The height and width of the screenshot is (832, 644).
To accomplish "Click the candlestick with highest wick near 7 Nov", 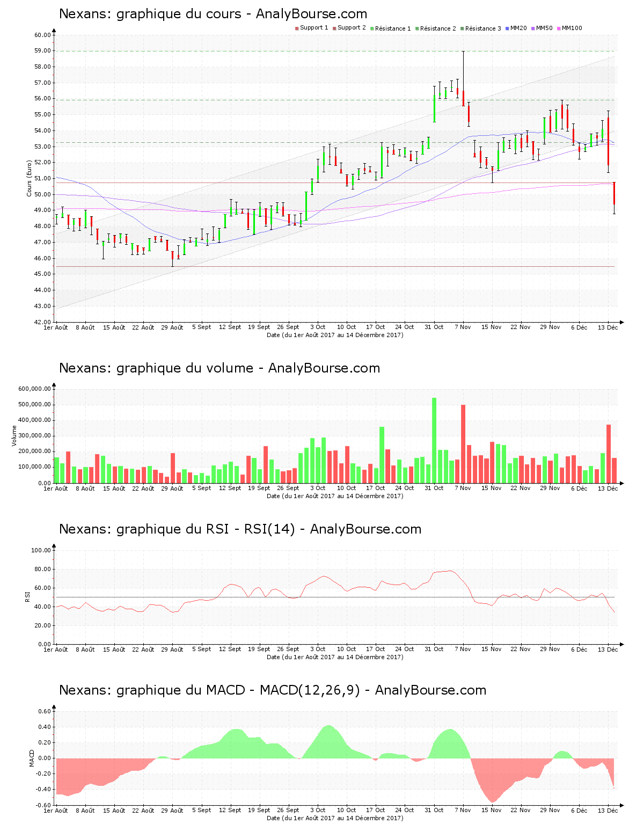I will (x=463, y=78).
